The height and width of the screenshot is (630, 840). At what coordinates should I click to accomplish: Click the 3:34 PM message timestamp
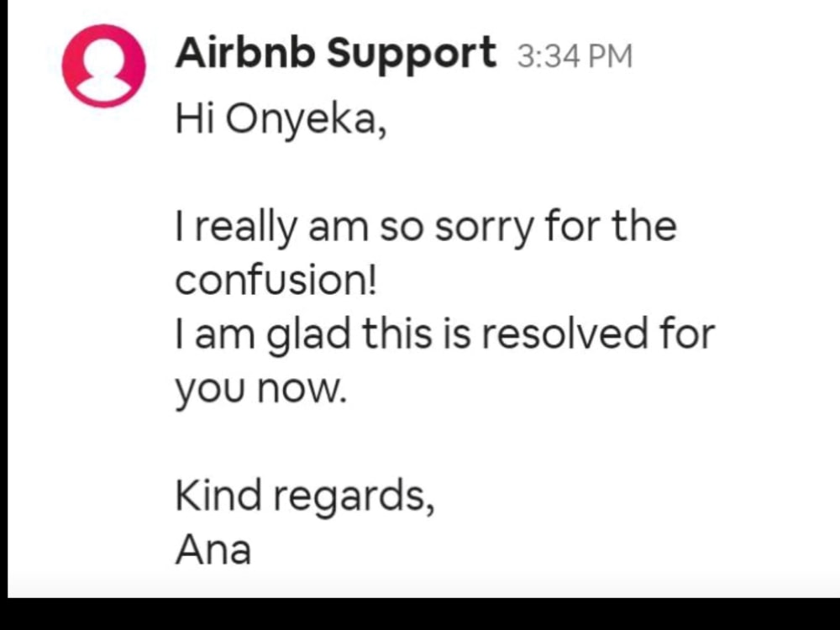[575, 56]
